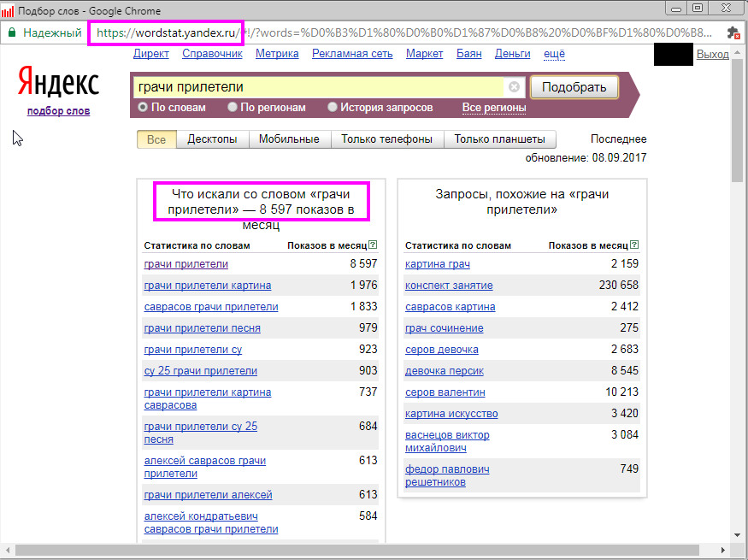Open the 'Деньги' top link
Viewport: 748px width, 560px height.
(x=513, y=53)
